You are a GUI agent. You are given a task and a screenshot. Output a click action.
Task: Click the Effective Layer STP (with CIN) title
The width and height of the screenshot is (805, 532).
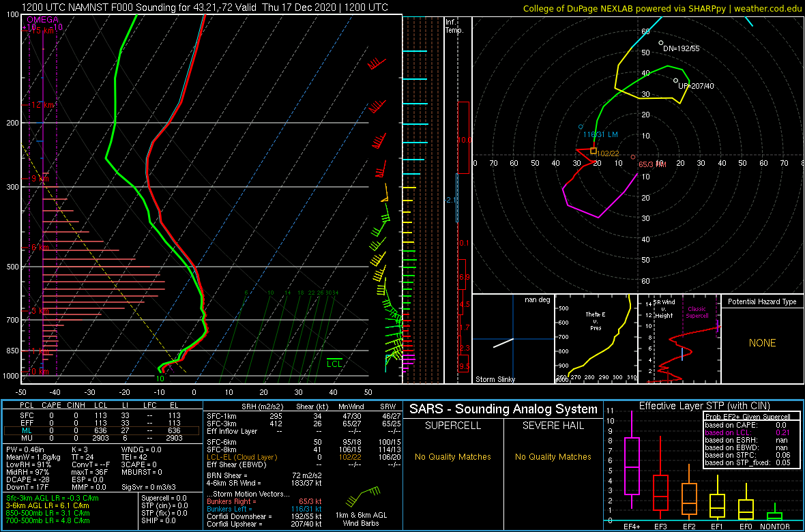coord(704,406)
